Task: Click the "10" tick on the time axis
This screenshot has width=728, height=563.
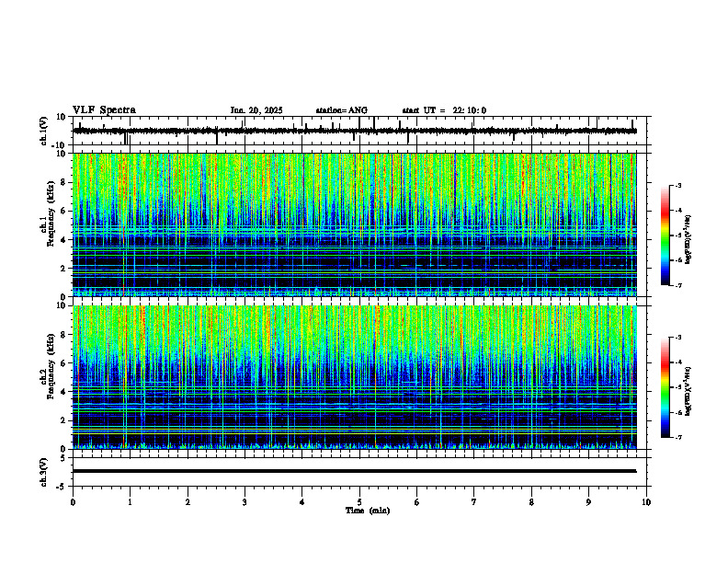Action: click(x=646, y=502)
